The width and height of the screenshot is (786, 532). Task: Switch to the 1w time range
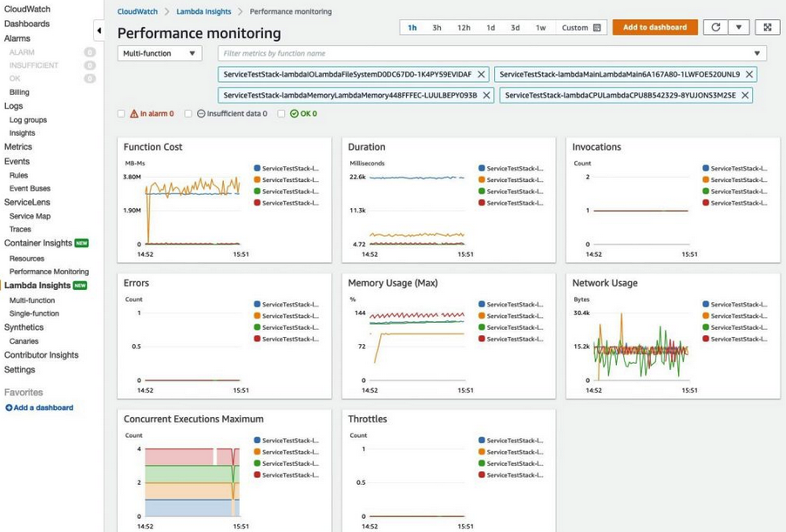tap(540, 28)
